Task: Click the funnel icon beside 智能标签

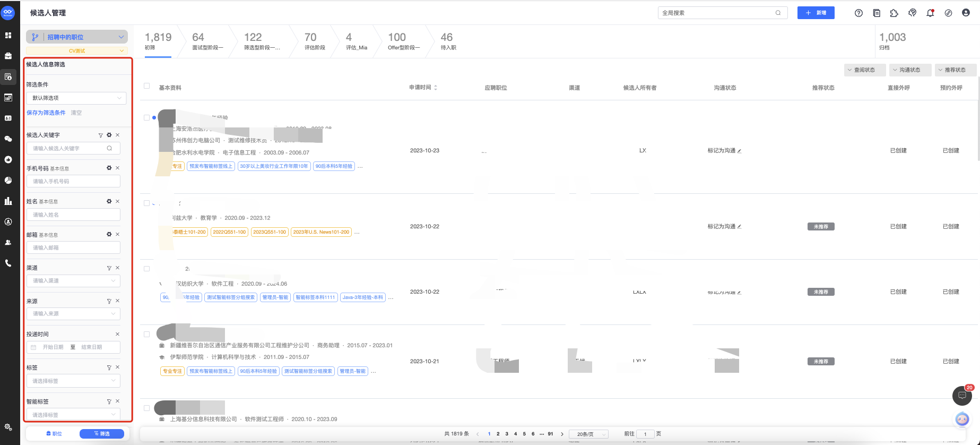Action: [109, 401]
